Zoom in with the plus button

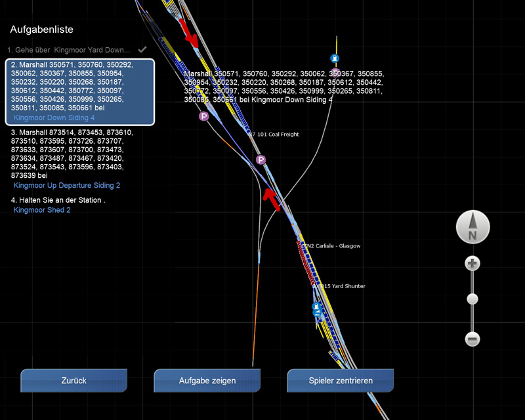[472, 263]
